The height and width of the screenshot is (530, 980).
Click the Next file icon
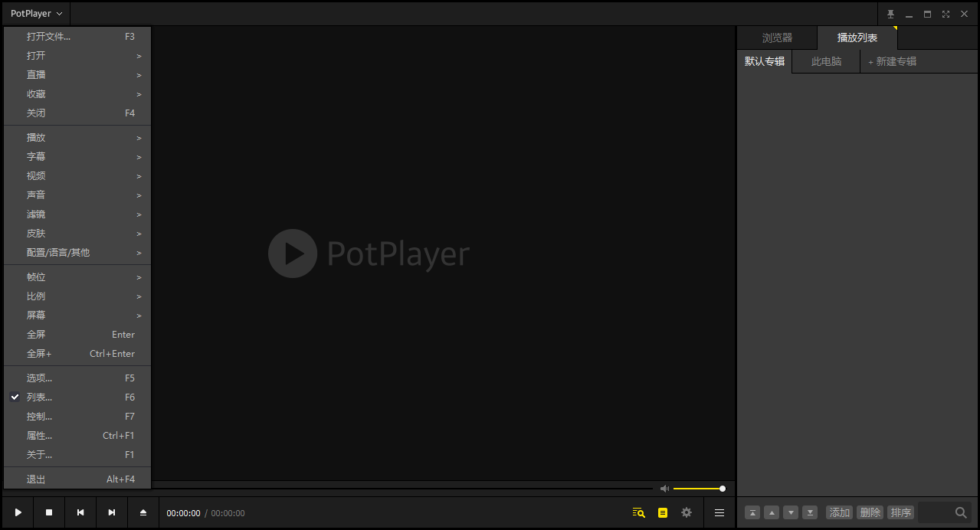tap(111, 512)
